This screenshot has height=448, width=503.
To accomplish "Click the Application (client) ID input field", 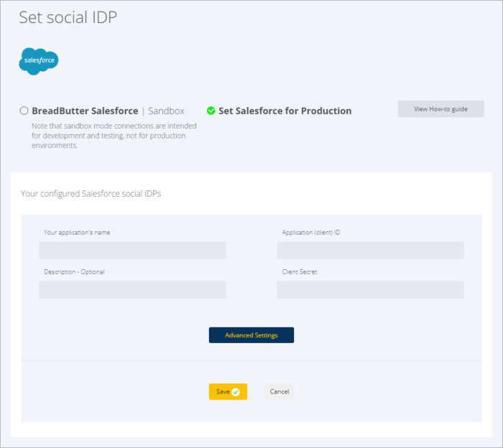I will (x=370, y=251).
